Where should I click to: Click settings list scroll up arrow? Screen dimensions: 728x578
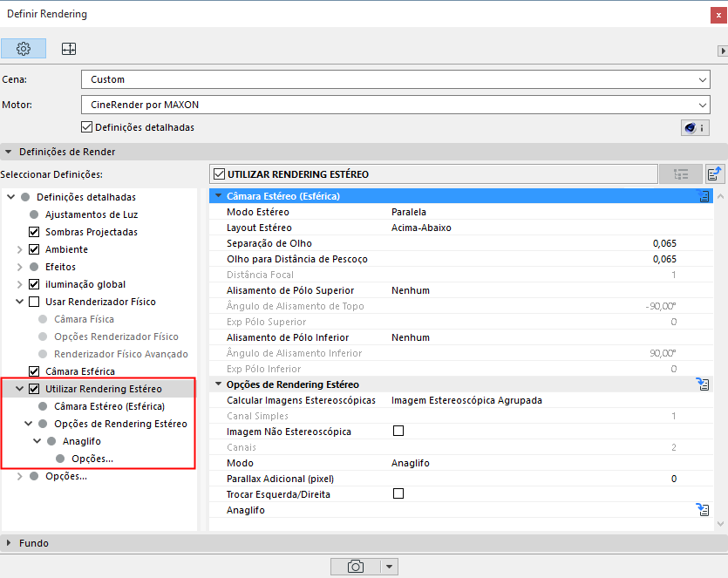(x=720, y=196)
